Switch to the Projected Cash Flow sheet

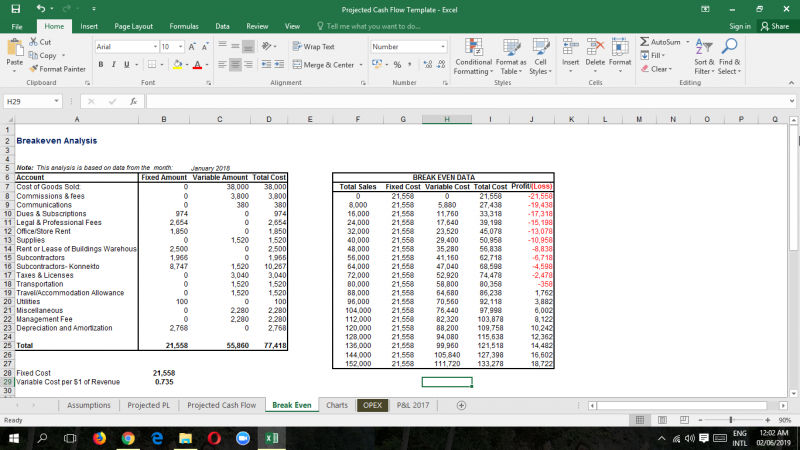click(x=221, y=405)
